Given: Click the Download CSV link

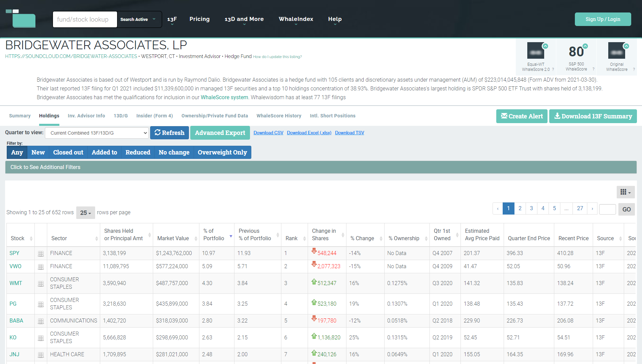Looking at the screenshot, I should click(268, 133).
